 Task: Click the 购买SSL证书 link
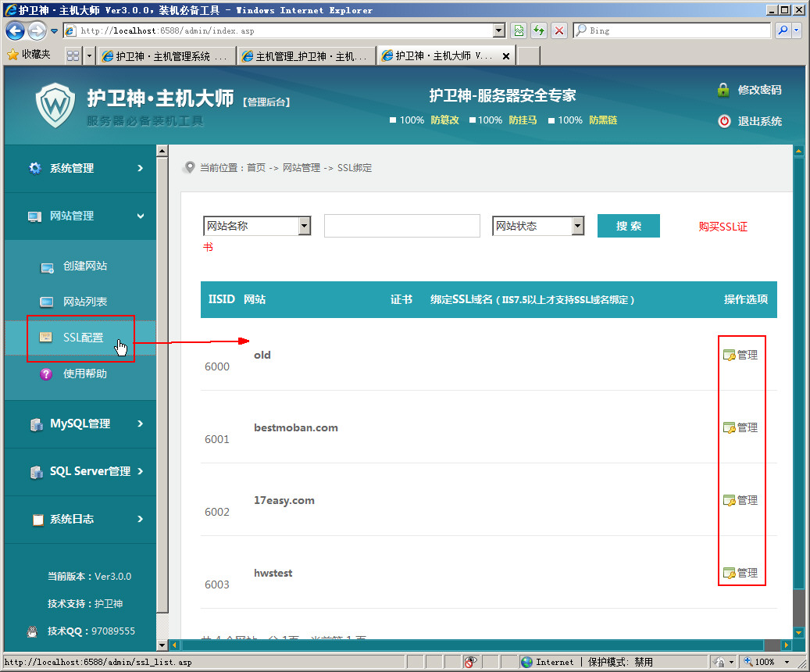pos(723,227)
